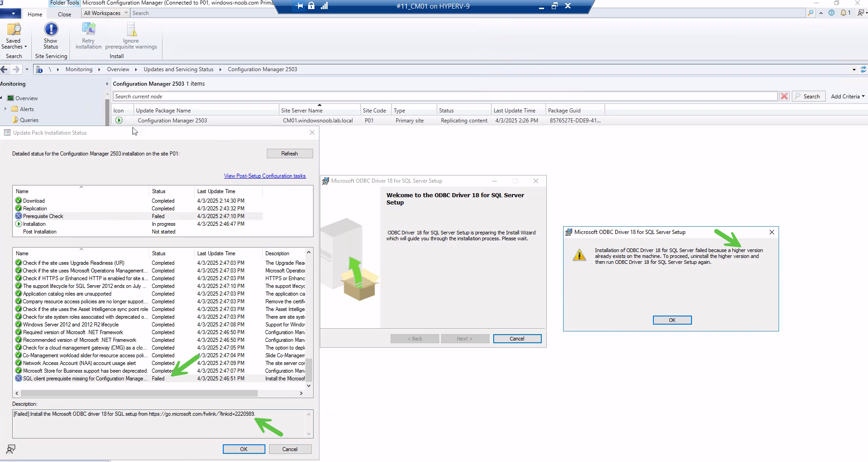Refresh the console view icon
Image resolution: width=868 pixels, height=462 pixels.
(863, 69)
